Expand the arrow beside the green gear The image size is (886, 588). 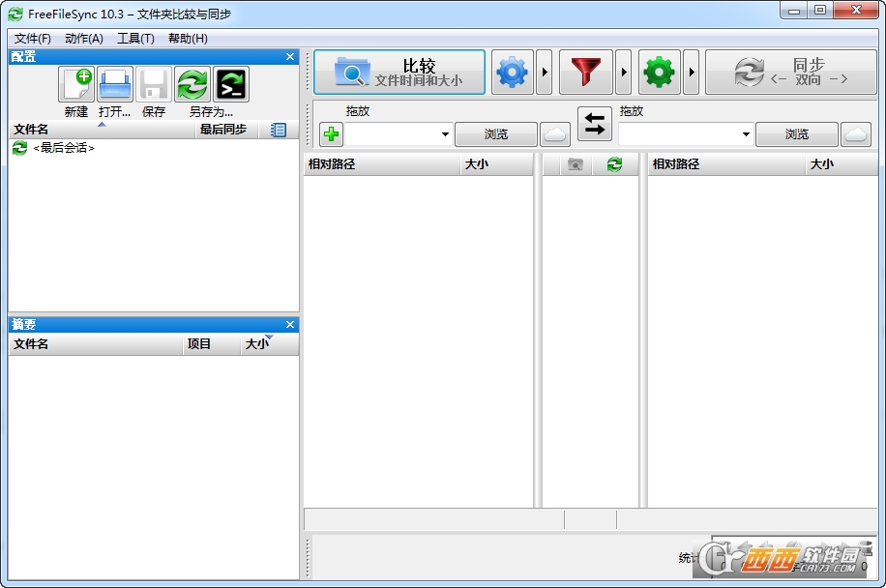coord(691,73)
